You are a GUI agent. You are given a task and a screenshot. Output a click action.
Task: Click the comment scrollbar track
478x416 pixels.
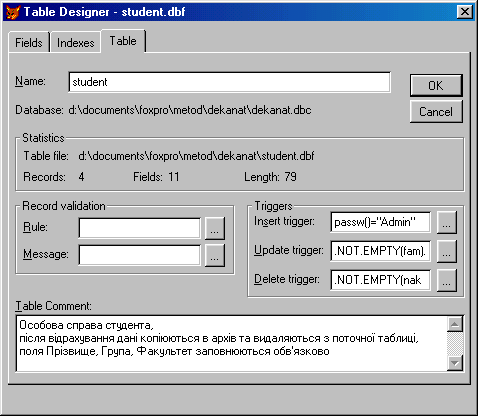455,344
